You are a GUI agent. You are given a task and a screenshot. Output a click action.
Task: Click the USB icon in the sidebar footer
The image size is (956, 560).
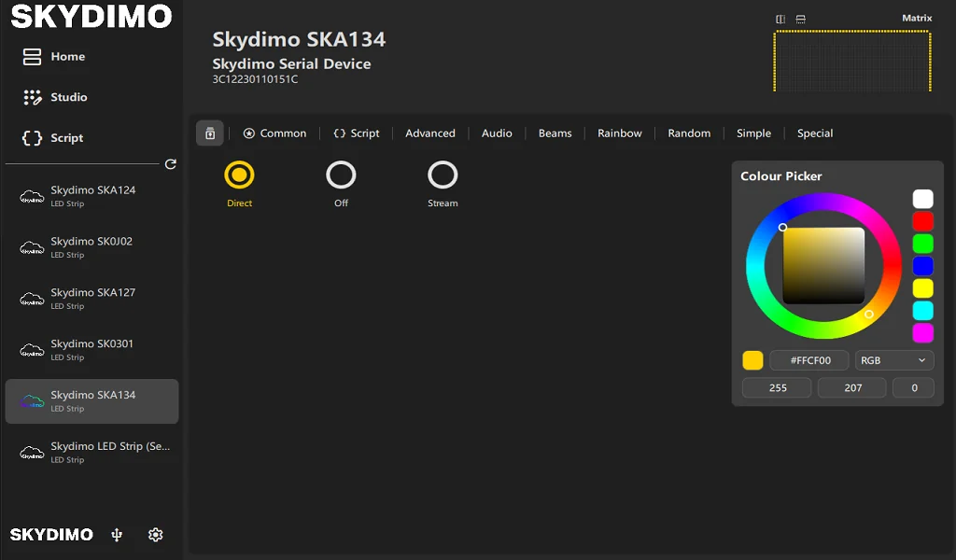[117, 535]
